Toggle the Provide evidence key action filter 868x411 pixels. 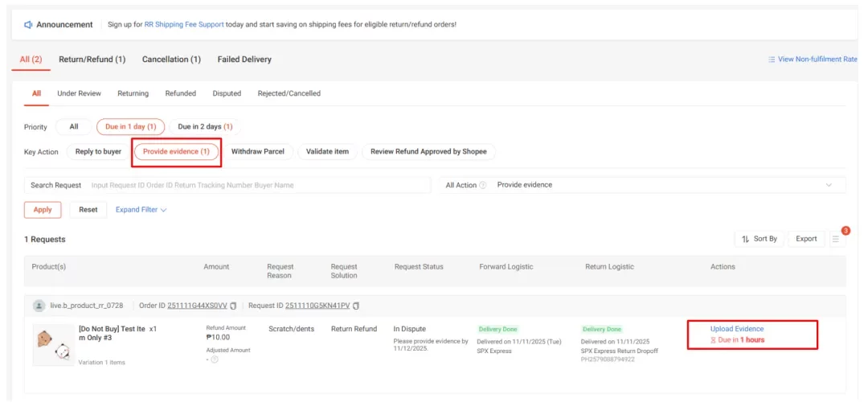[x=177, y=151]
